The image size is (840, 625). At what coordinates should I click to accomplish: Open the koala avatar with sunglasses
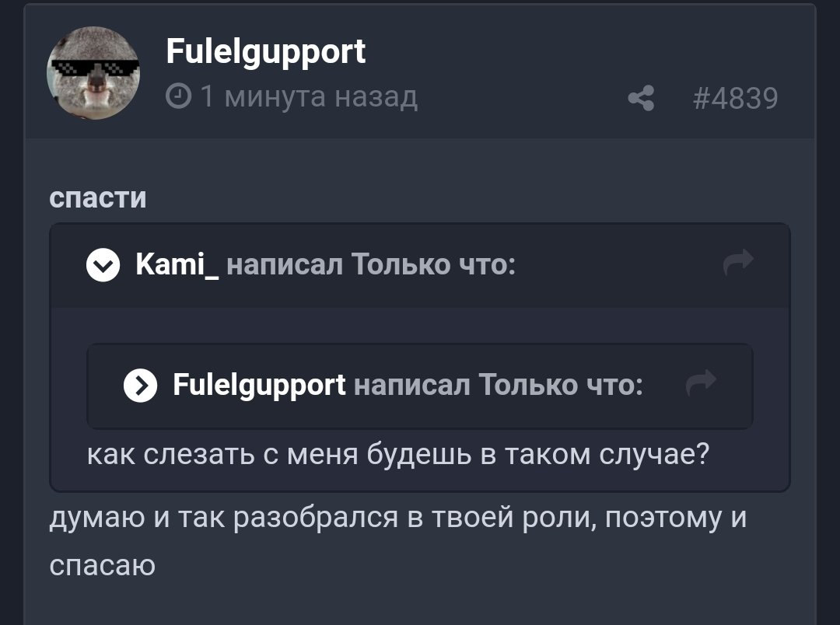[x=93, y=74]
